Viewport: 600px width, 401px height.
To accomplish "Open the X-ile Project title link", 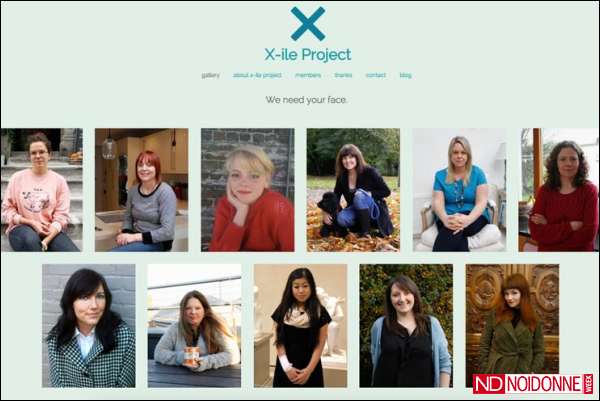I will click(x=308, y=54).
